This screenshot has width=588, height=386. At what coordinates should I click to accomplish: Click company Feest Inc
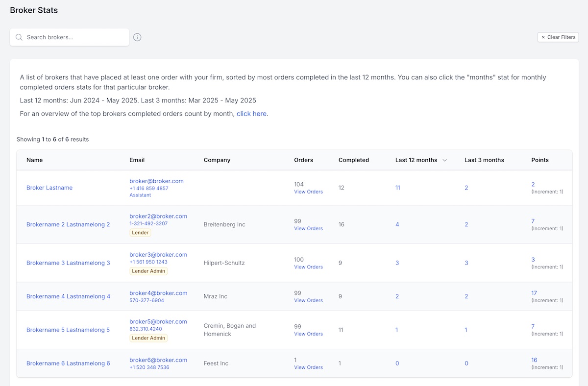216,363
